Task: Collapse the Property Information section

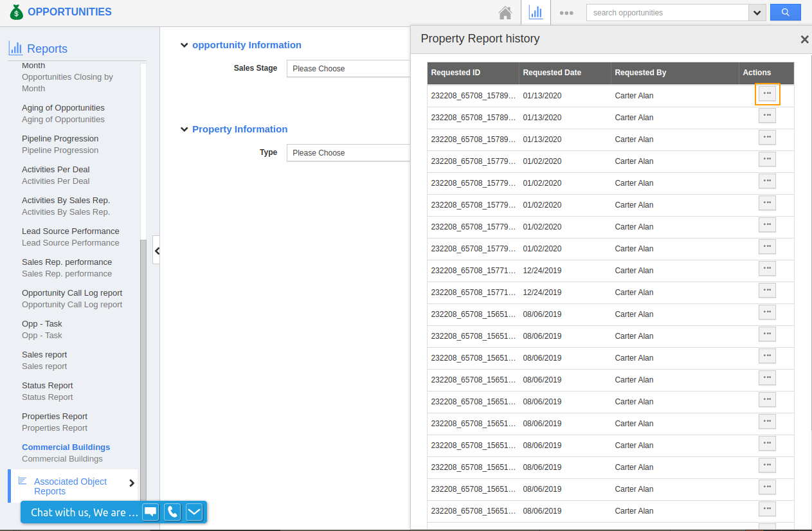Action: click(x=185, y=129)
